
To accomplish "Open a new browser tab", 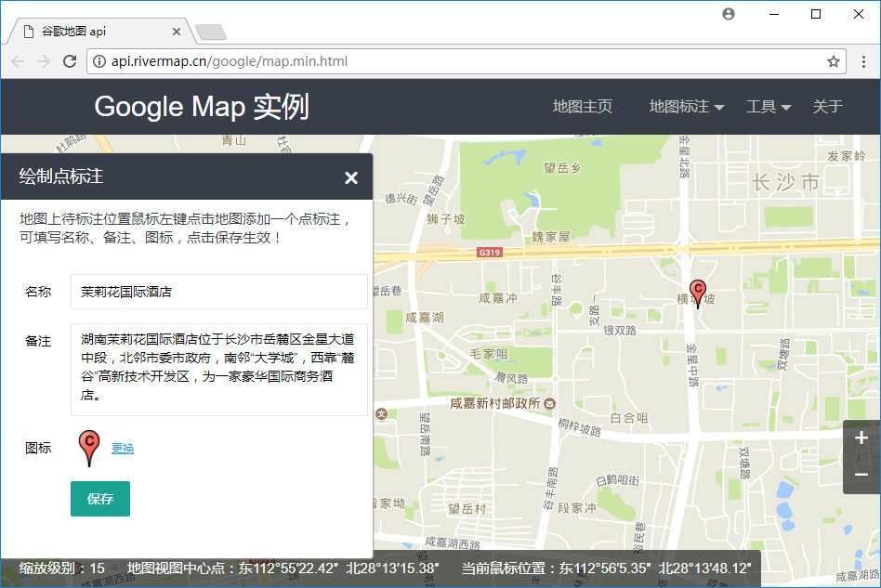I will (x=211, y=33).
